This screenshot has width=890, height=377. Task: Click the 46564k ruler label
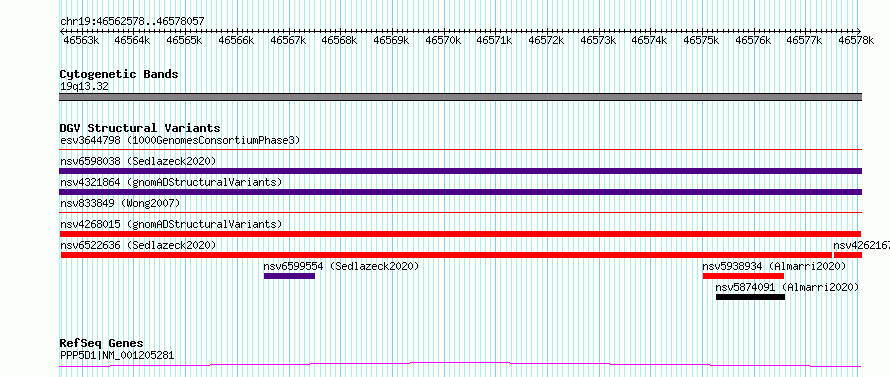click(132, 40)
